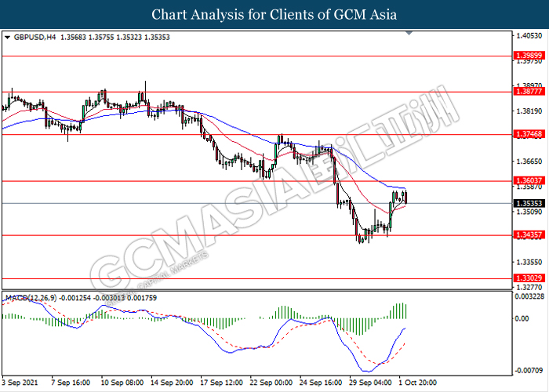Screen dimensions: 549x392
Task: Click the 1.36650 price scale value
Action: coord(529,162)
